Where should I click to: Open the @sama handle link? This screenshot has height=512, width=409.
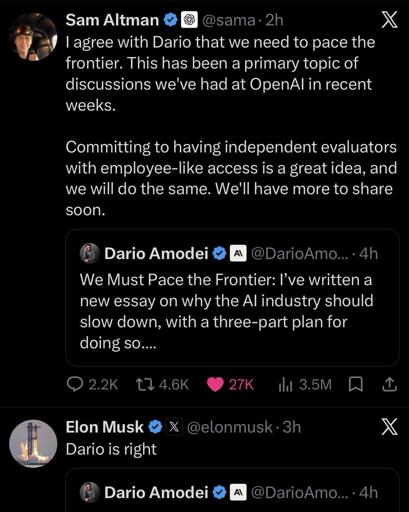pyautogui.click(x=229, y=20)
